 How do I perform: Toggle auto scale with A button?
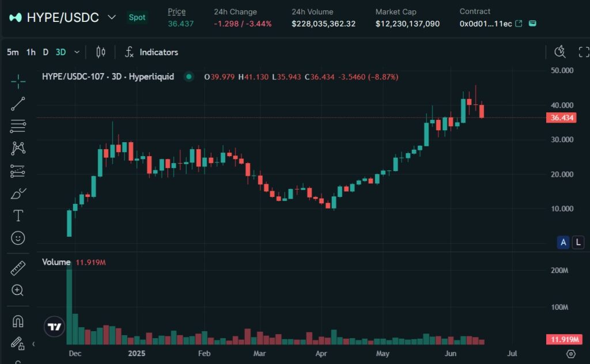click(563, 242)
